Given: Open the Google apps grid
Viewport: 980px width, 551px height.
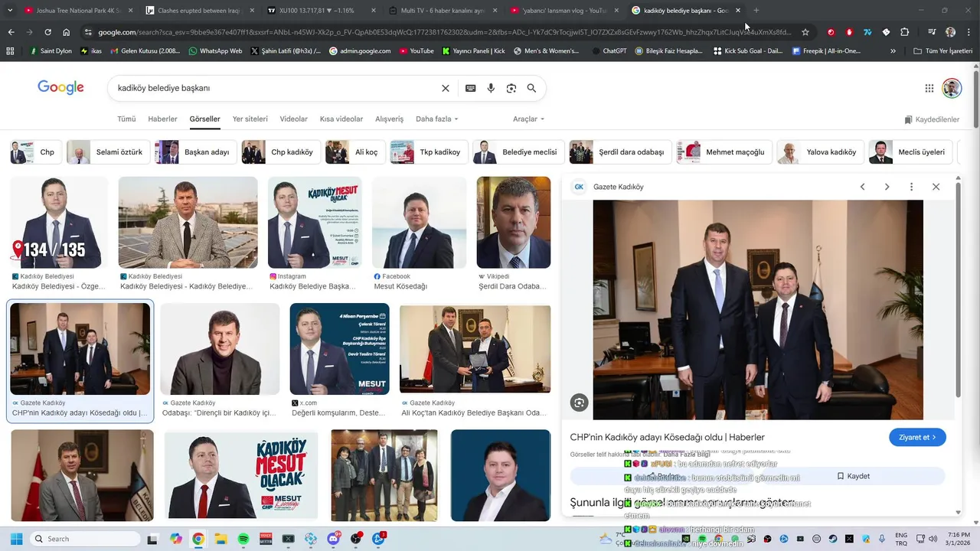Looking at the screenshot, I should pyautogui.click(x=929, y=88).
